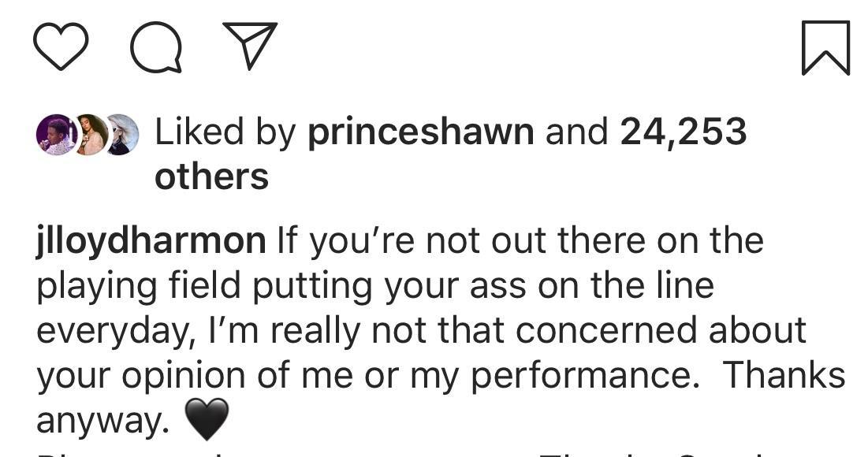868x457 pixels.
Task: Open comments via the speech bubble icon
Action: 155,47
